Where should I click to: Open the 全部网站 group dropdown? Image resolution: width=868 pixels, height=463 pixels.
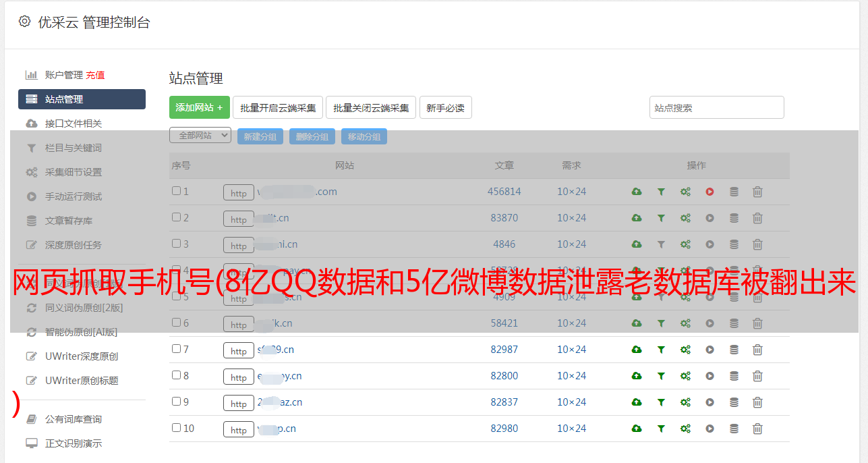[200, 136]
